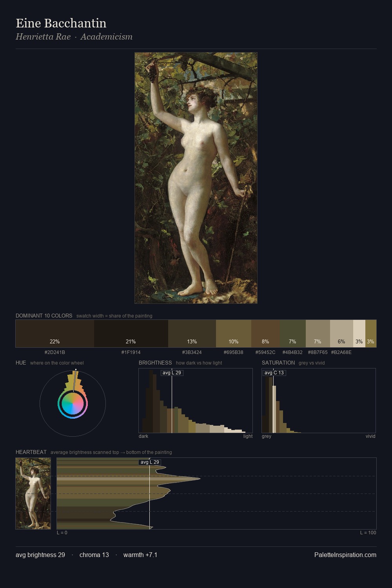Viewport: 392px width, 588px height.
Task: Click the main Eine Bacchantin painting image
Action: point(196,178)
